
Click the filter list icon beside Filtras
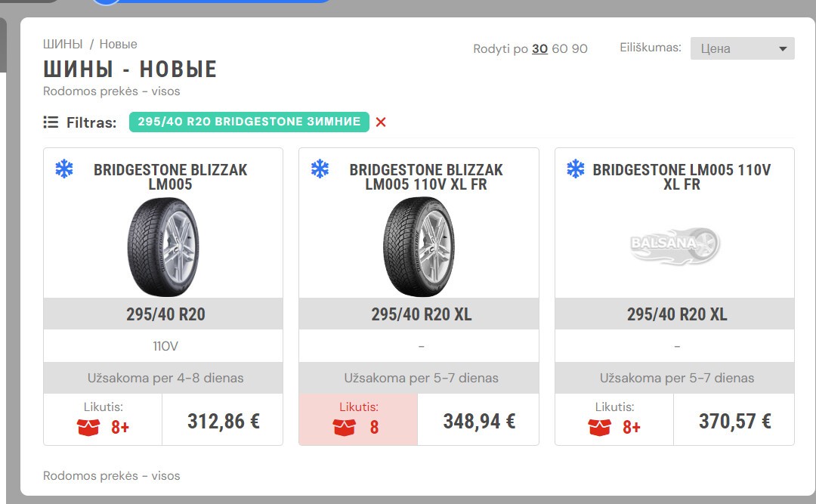(x=51, y=122)
